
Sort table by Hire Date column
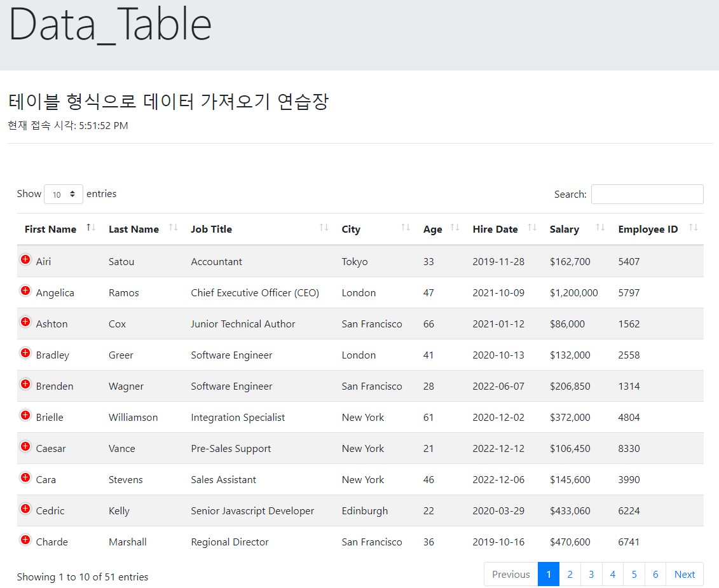tap(504, 229)
